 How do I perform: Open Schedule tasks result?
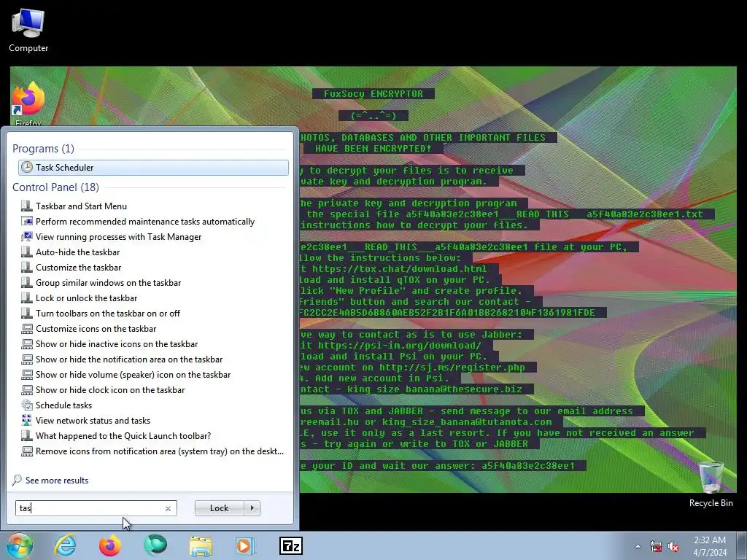[64, 405]
